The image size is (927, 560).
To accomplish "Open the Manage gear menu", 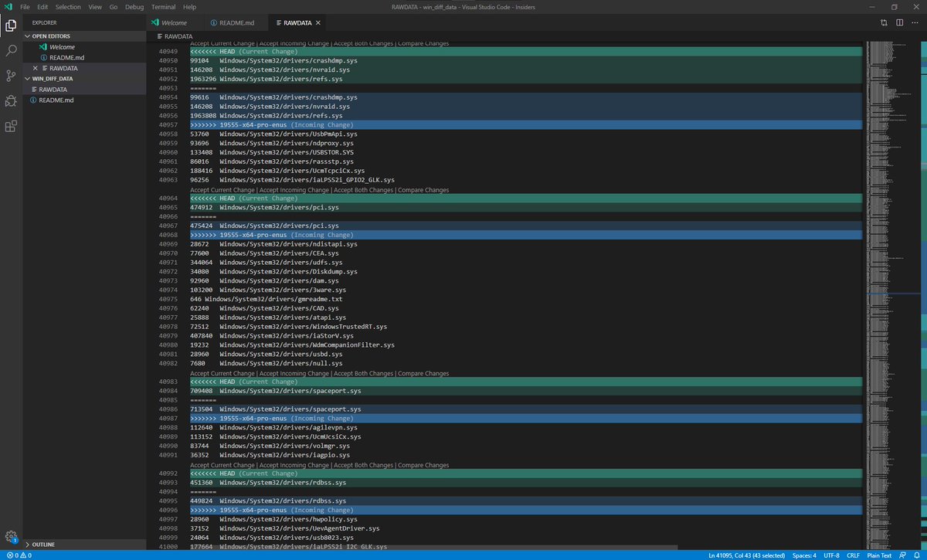I will [11, 537].
